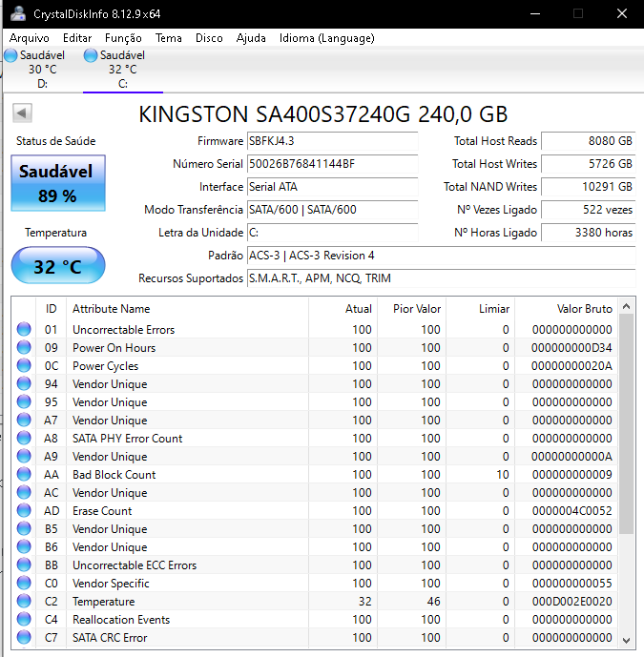Click the status circle for Reallocation Events
Screen dimensions: 644x657
[24, 619]
